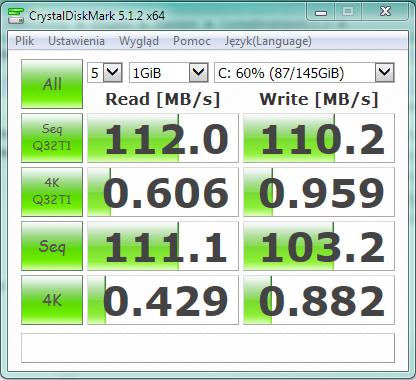Expand the drive C: 60% dropdown
This screenshot has width=416, height=380.
point(385,72)
